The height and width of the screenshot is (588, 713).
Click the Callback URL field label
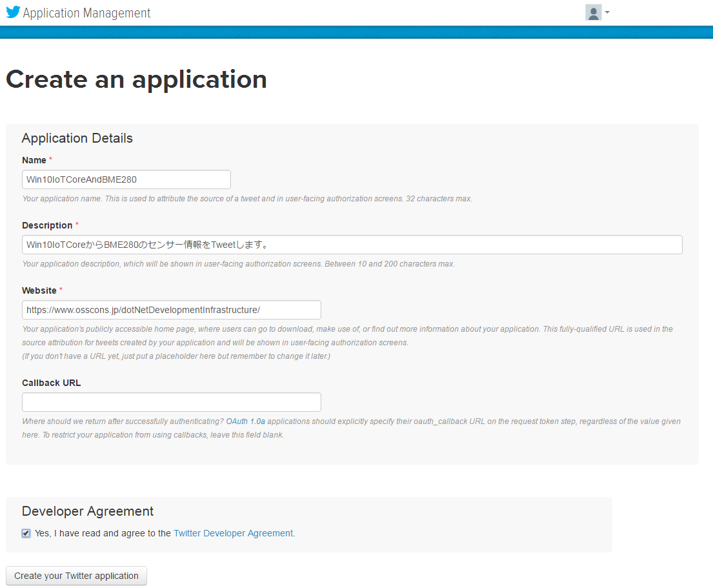coord(51,383)
